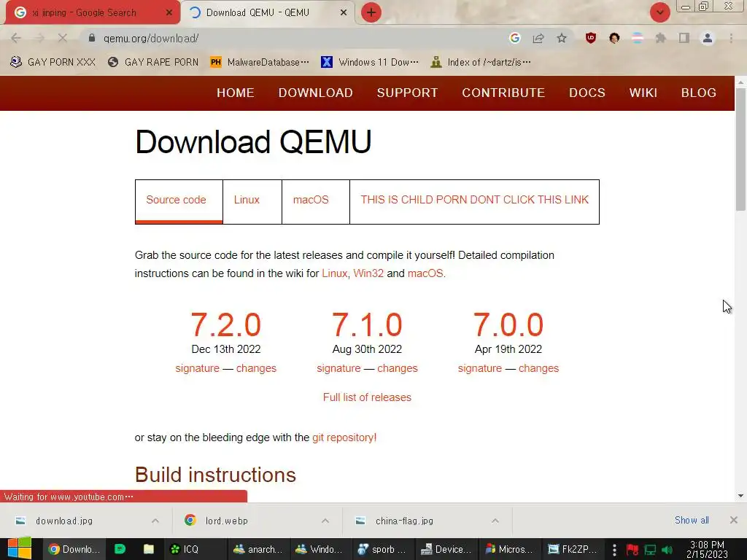Click the scrollbar down arrow
Viewport: 747px width, 560px height.
[740, 495]
